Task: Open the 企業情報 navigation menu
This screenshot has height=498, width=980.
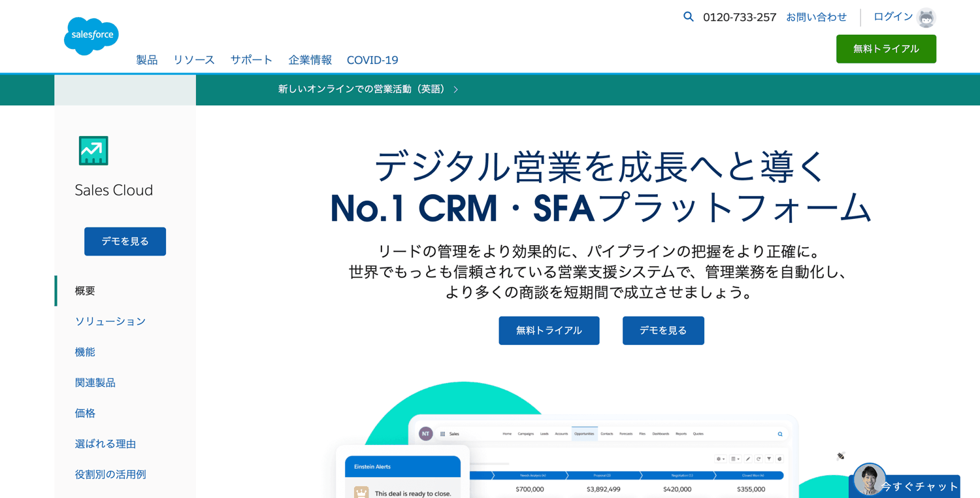Action: tap(310, 60)
